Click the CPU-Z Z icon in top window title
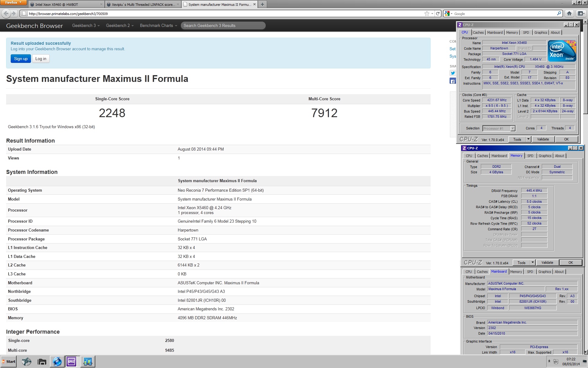Image resolution: width=588 pixels, height=368 pixels. tap(460, 25)
